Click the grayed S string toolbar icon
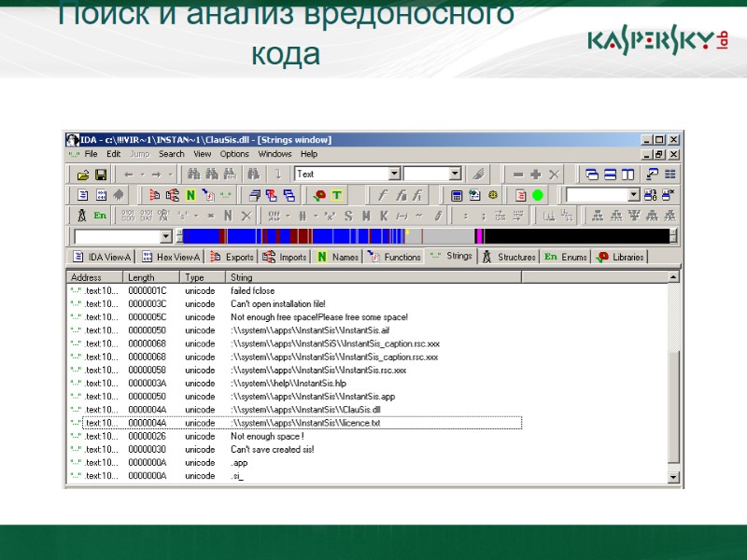Viewport: 747px width, 560px height. pos(348,217)
